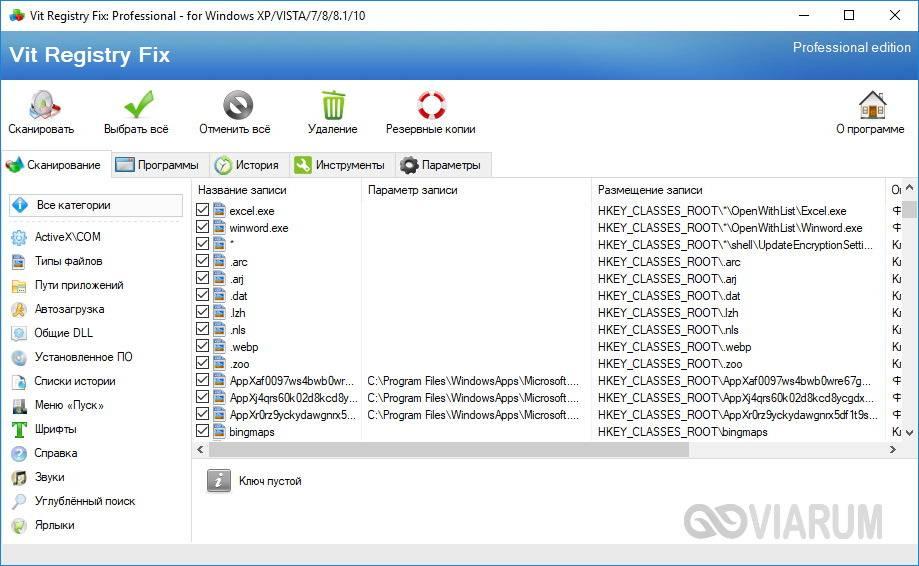Image resolution: width=919 pixels, height=566 pixels.
Task: Click the green checkmark Выбрать всё icon
Action: [138, 105]
